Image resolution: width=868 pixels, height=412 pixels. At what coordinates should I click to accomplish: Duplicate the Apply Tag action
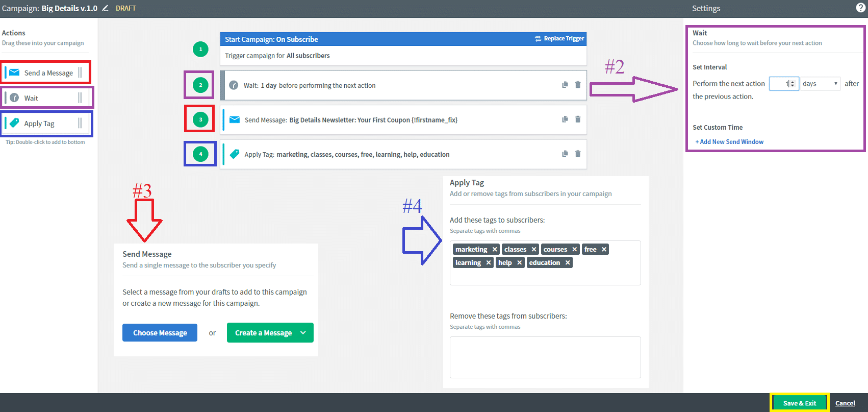click(x=565, y=154)
